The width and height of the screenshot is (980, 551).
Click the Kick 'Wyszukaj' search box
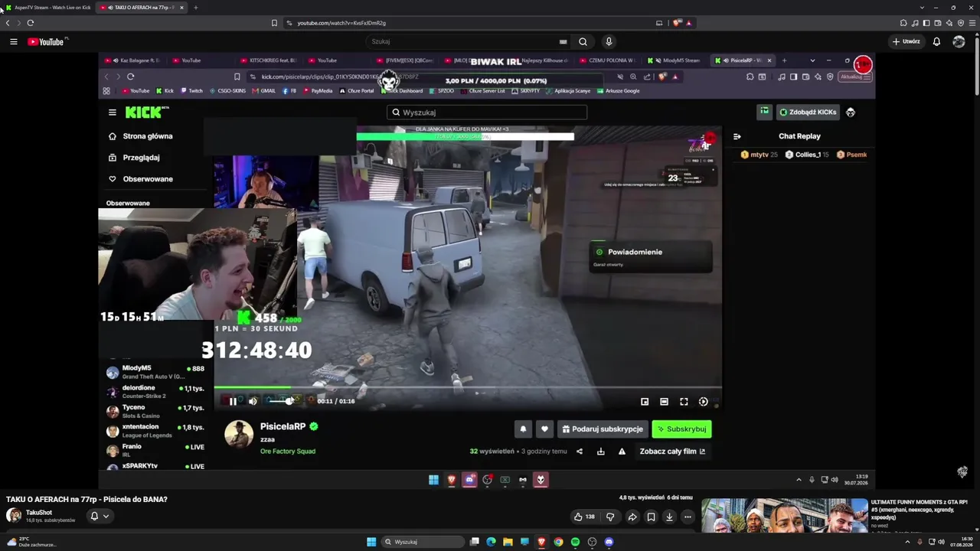487,112
